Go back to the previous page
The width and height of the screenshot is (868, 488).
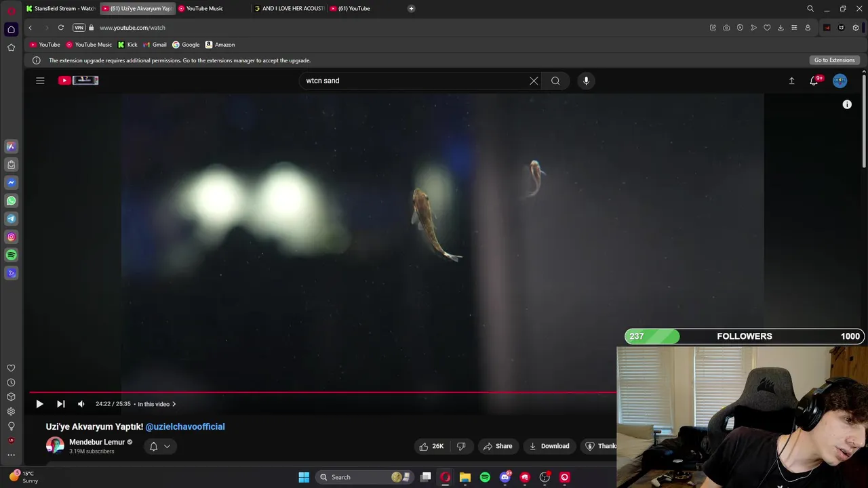click(30, 28)
